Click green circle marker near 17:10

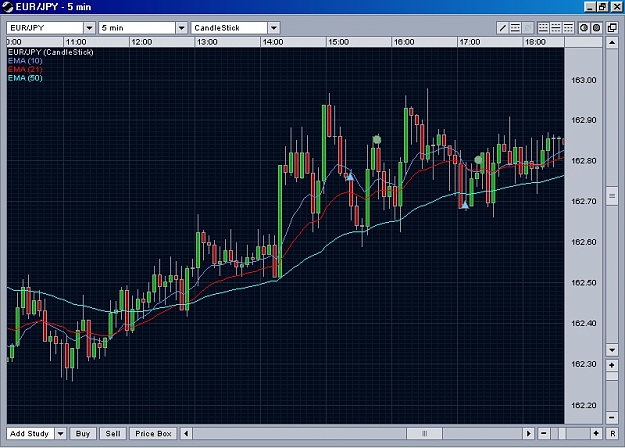point(478,160)
